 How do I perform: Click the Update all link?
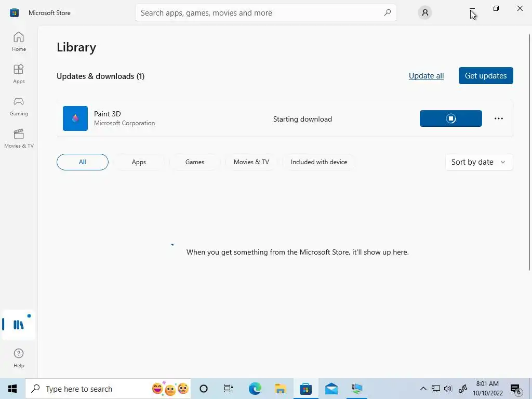(426, 76)
